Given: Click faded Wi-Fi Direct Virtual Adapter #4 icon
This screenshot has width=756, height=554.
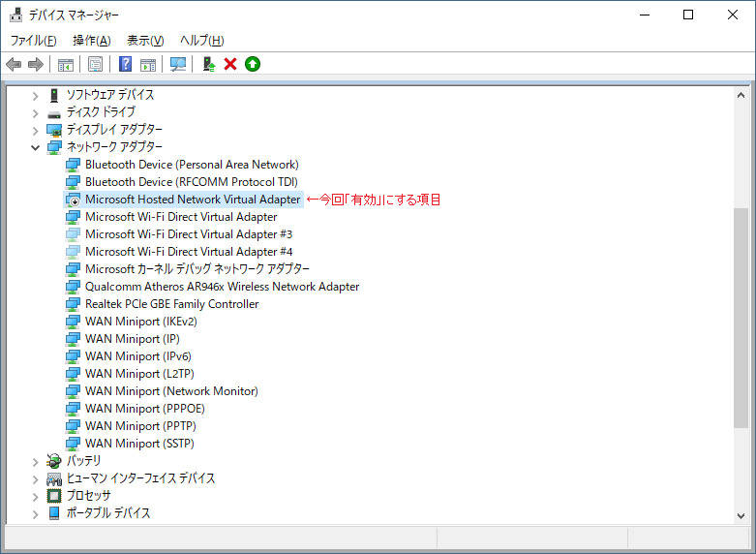Looking at the screenshot, I should pyautogui.click(x=73, y=252).
